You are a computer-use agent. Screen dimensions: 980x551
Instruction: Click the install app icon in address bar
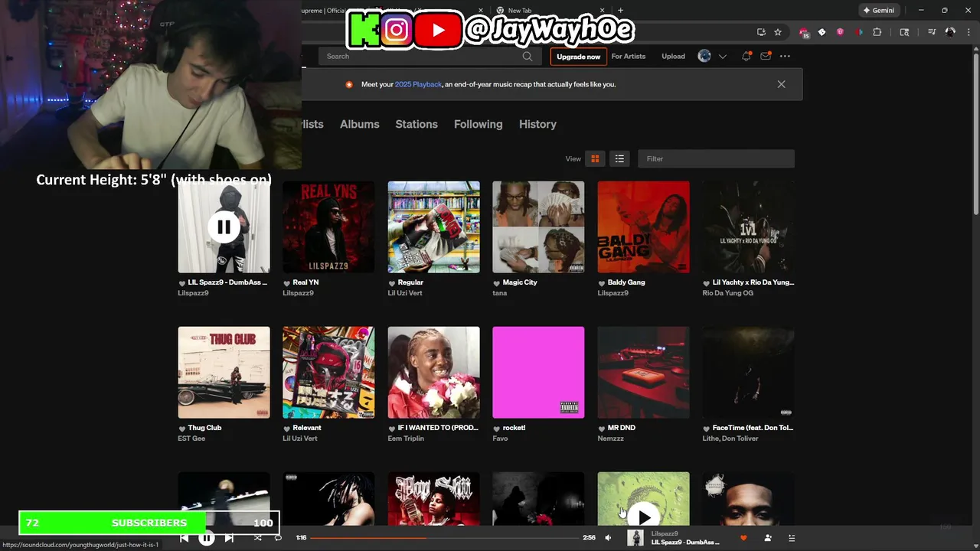coord(761,32)
